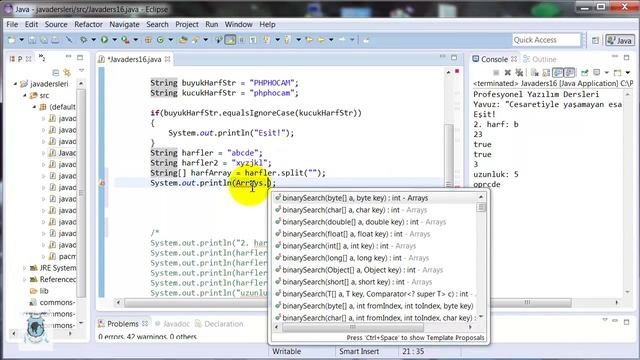Click the Open Type toolbar icon
Image resolution: width=640 pixels, height=360 pixels.
point(183,40)
